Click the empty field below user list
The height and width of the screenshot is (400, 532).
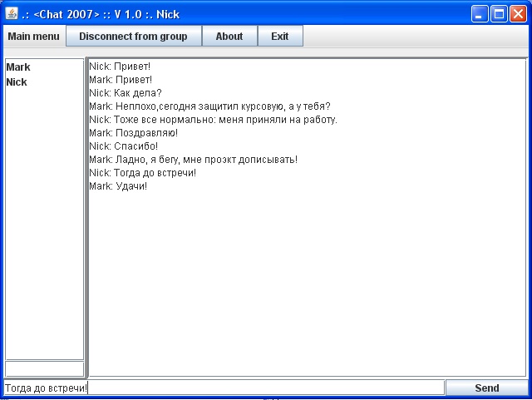tap(44, 368)
